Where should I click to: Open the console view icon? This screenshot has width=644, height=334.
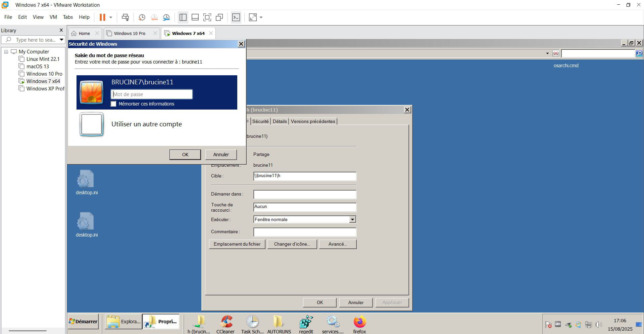point(236,17)
